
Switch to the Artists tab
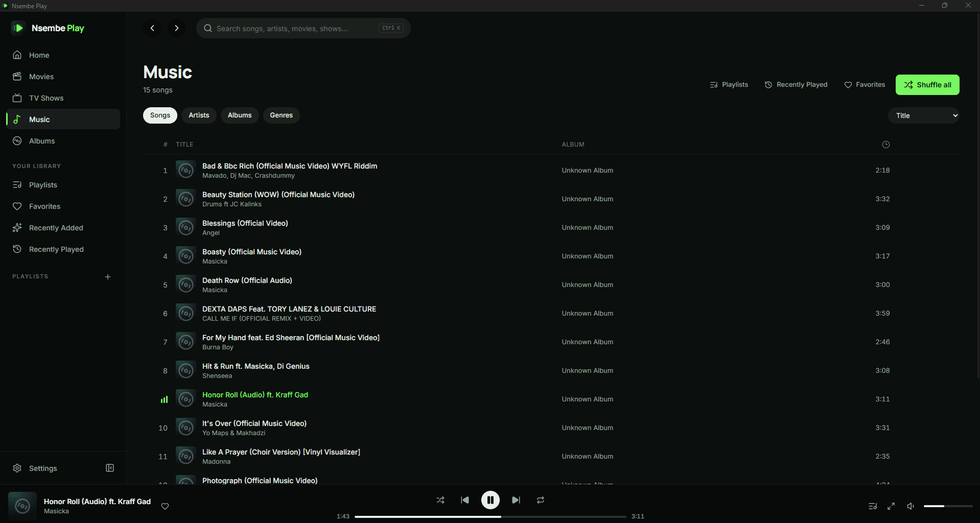coord(199,115)
